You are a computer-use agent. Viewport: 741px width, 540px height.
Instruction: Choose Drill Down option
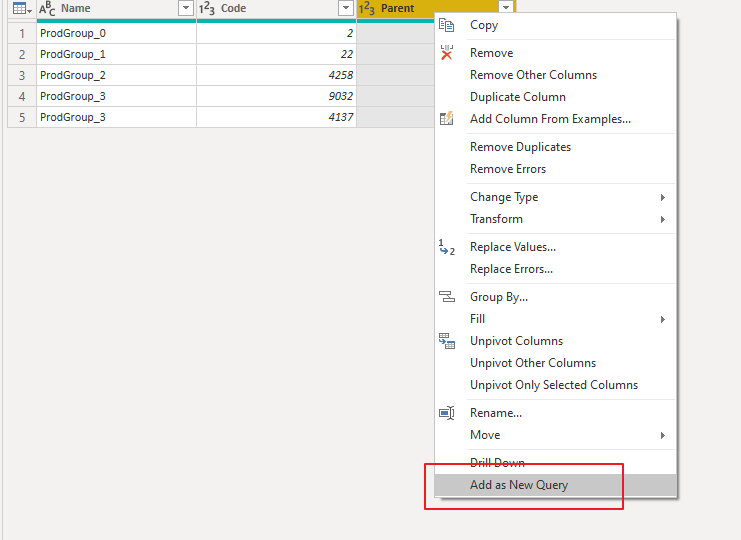click(556, 463)
